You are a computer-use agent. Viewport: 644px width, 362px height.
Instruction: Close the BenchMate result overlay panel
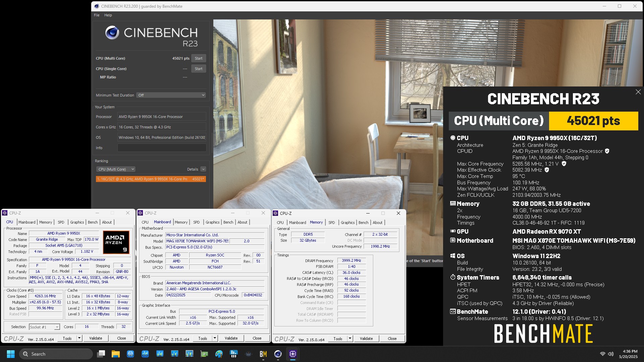click(x=638, y=92)
